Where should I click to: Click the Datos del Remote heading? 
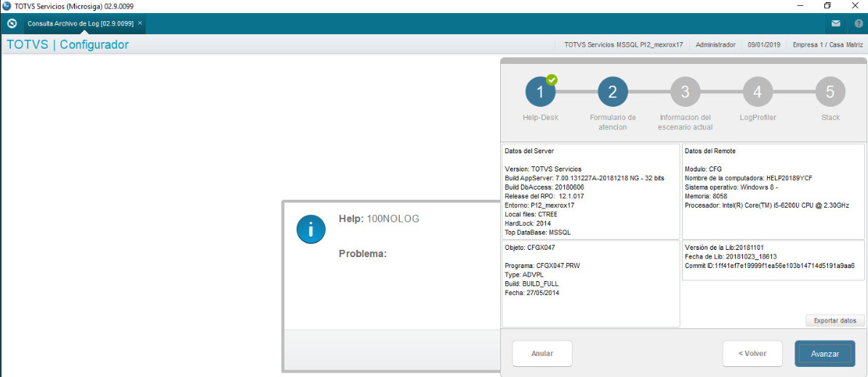click(710, 150)
